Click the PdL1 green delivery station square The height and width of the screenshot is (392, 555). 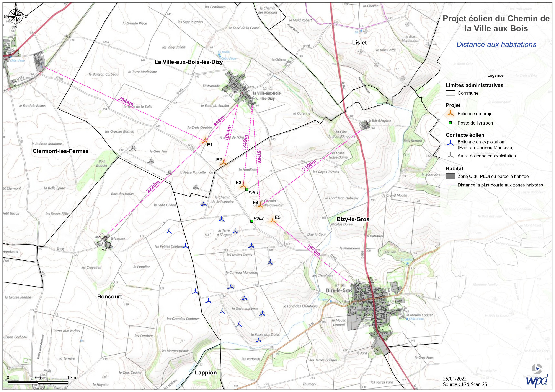[x=246, y=190]
